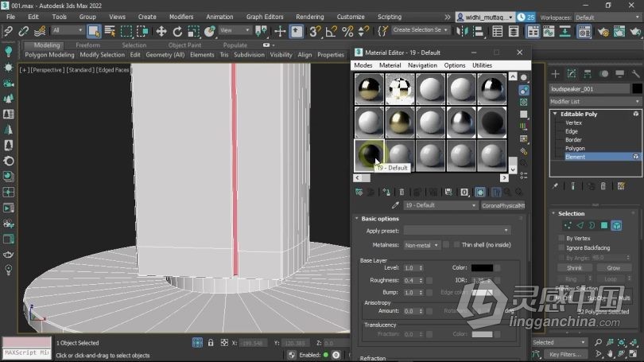Toggle Material Editor Background icon
This screenshot has width=644, height=362.
pos(524,103)
